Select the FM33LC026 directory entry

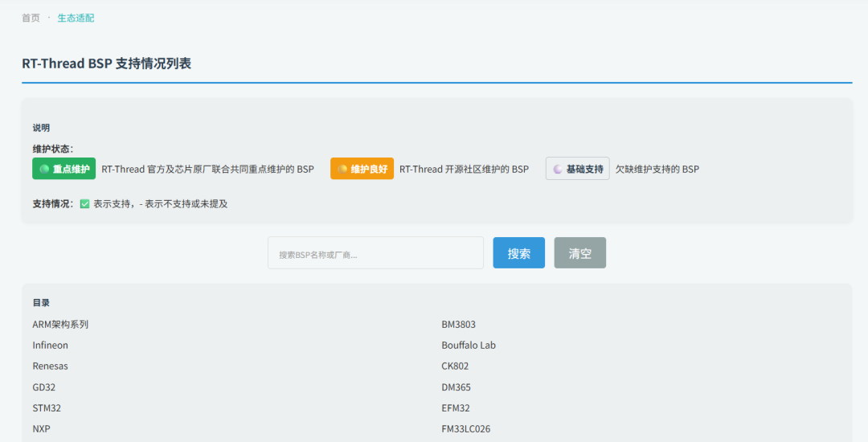coord(465,428)
